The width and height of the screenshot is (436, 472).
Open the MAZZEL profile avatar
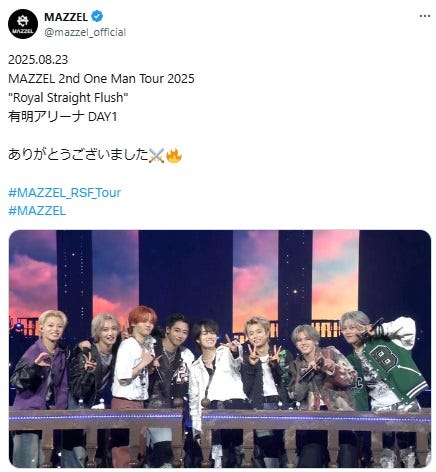click(x=23, y=24)
